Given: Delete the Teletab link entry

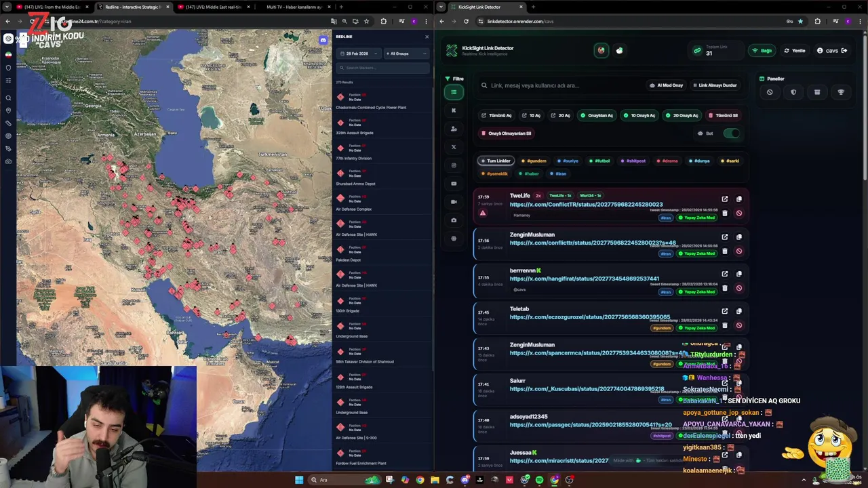Looking at the screenshot, I should [725, 325].
